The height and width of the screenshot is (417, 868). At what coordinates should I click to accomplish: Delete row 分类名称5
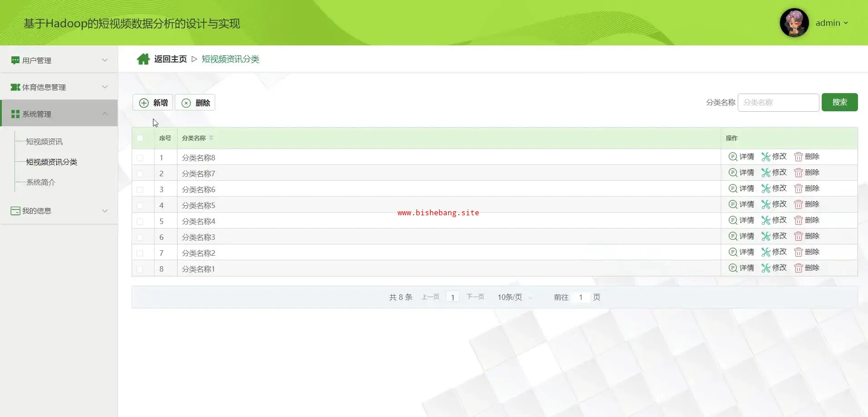tap(807, 204)
